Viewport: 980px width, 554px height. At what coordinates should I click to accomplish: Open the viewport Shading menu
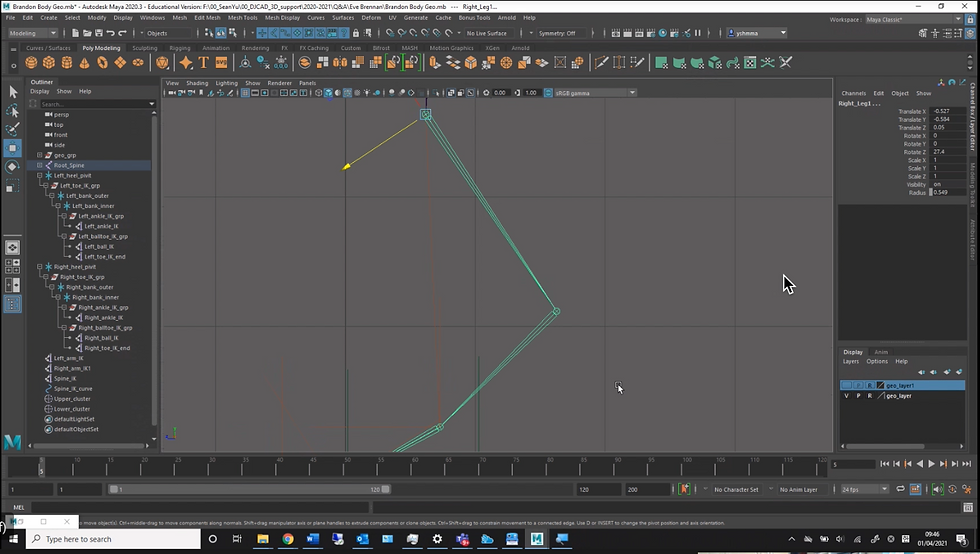[x=197, y=83]
